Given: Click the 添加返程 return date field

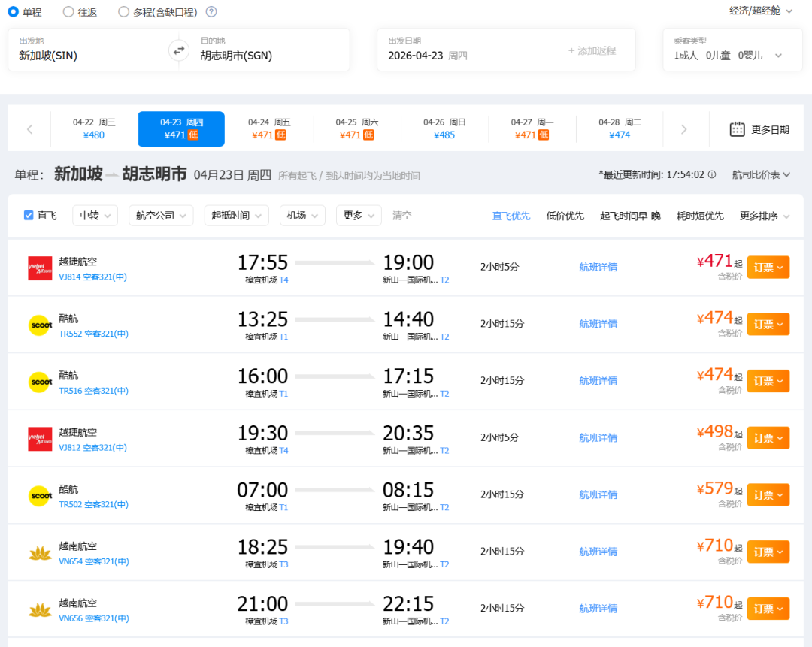Looking at the screenshot, I should pos(592,50).
